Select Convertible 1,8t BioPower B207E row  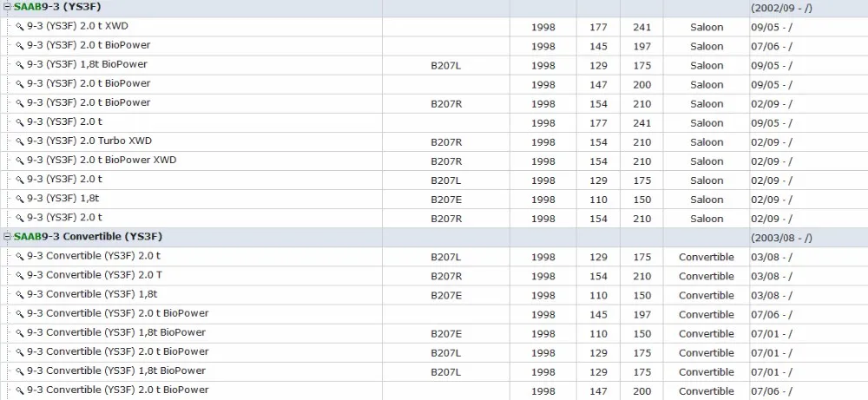coord(434,333)
